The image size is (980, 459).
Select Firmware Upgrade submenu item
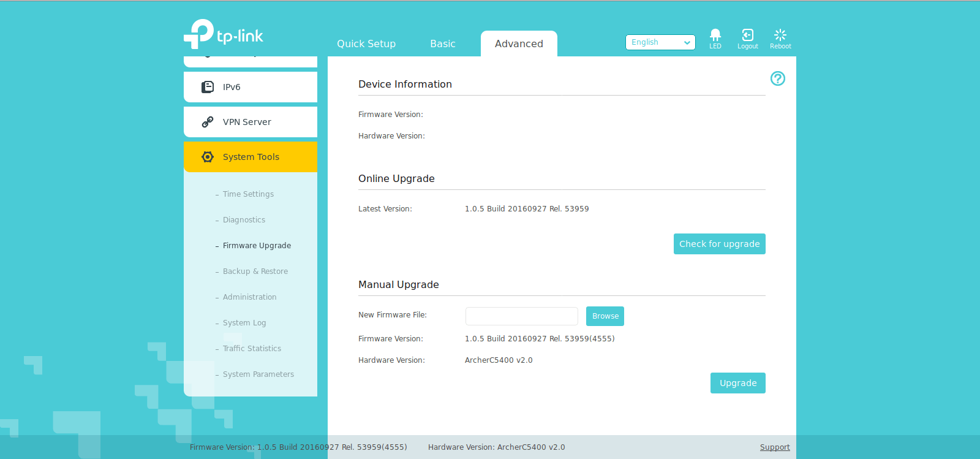257,246
